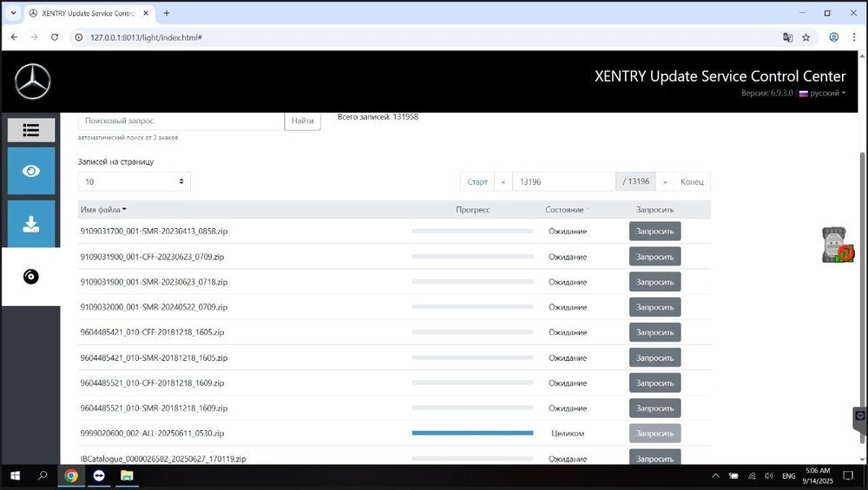Click the Google Translate icon in address bar
868x490 pixels.
pos(787,37)
